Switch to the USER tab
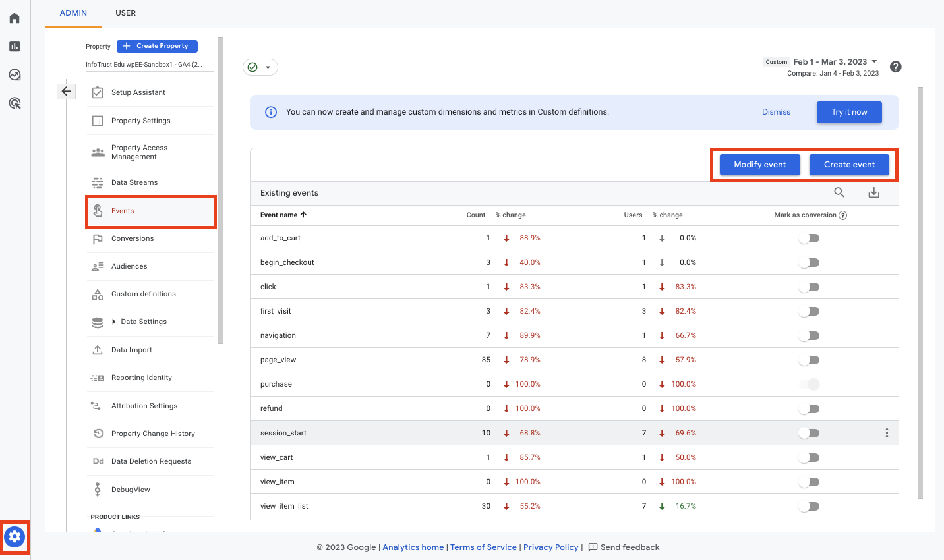This screenshot has height=560, width=944. click(125, 13)
